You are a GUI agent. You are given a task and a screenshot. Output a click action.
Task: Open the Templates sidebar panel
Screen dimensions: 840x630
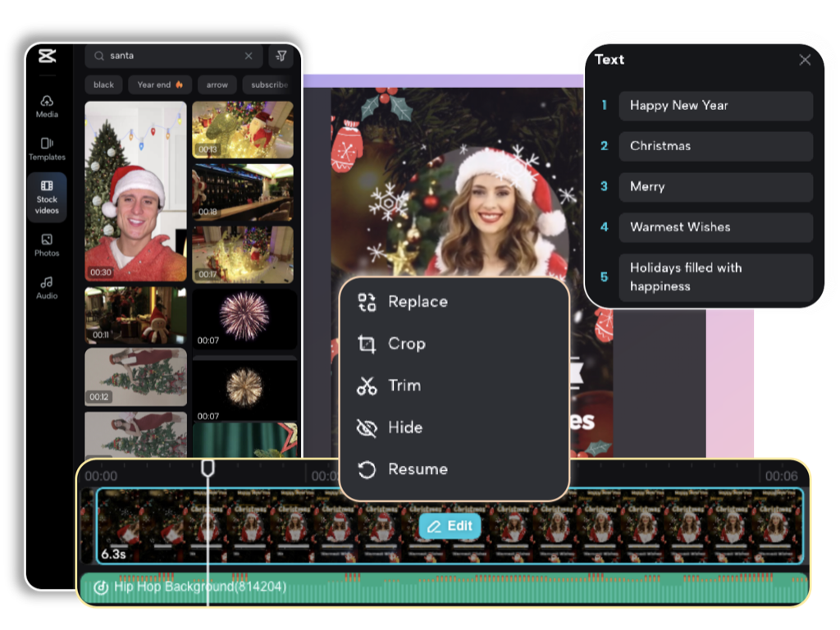47,149
